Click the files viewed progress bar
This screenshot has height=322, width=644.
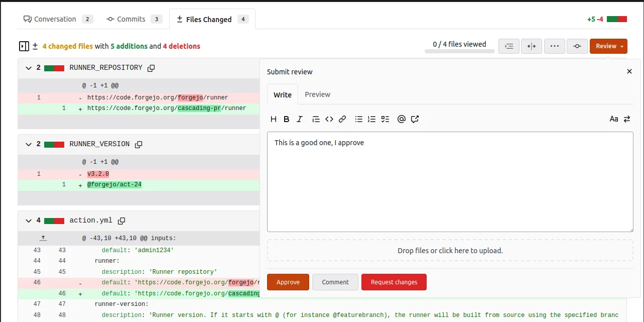459,52
